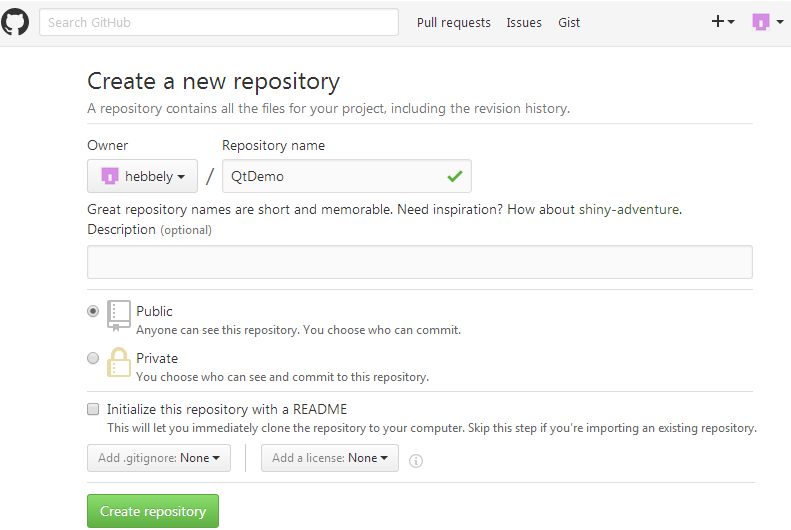Image resolution: width=791 pixels, height=530 pixels.
Task: Open the Issues header link
Action: coord(524,23)
